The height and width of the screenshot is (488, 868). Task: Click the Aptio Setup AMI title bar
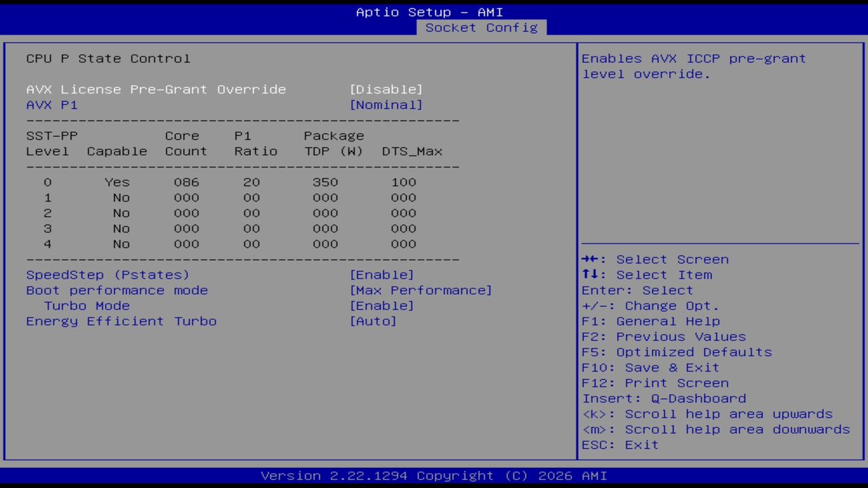tap(430, 12)
